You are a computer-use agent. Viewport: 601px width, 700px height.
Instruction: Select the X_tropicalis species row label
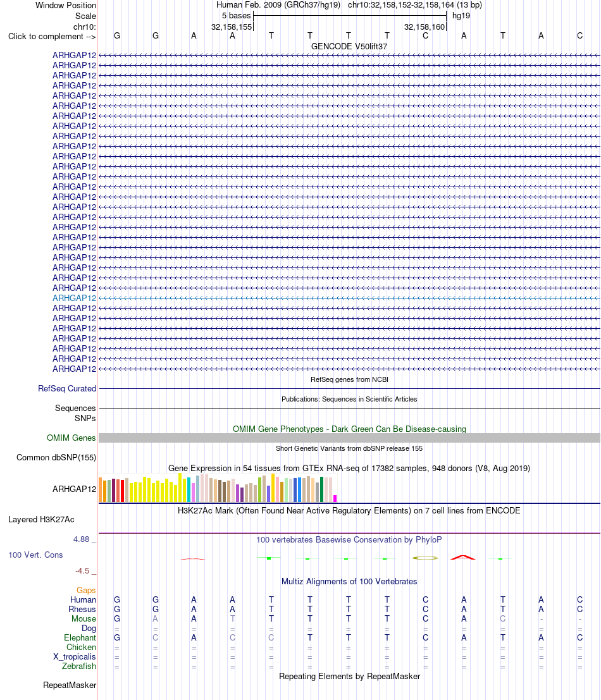75,657
